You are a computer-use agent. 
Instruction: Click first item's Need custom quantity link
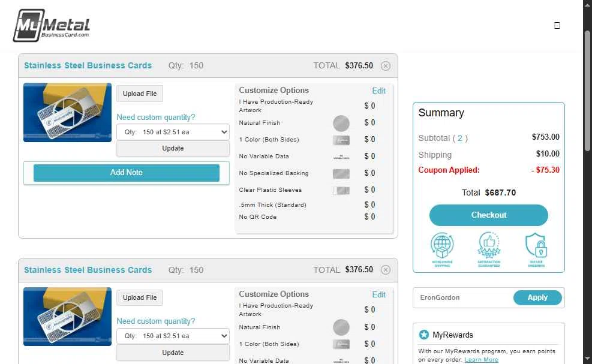pyautogui.click(x=156, y=118)
